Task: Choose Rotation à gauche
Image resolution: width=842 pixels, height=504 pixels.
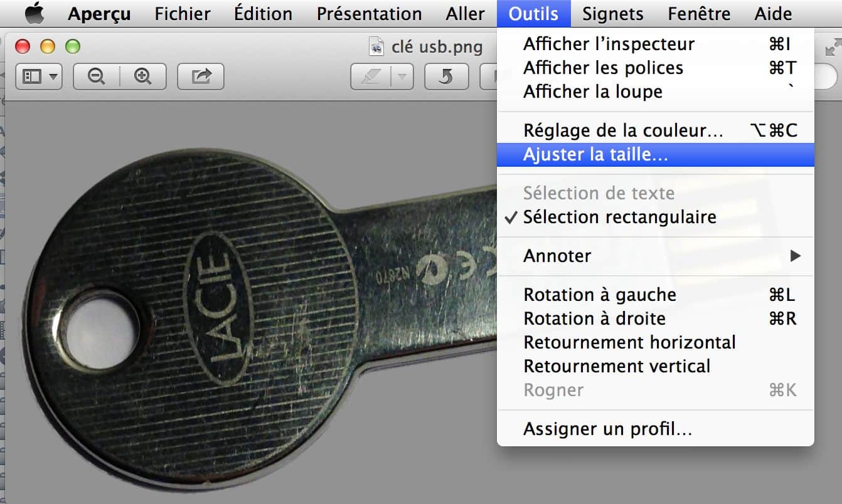Action: pos(656,295)
